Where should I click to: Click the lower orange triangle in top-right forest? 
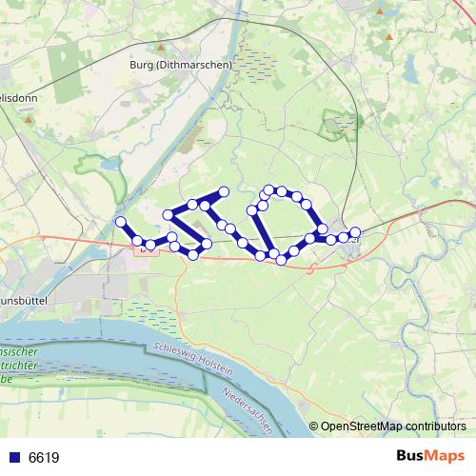[389, 37]
